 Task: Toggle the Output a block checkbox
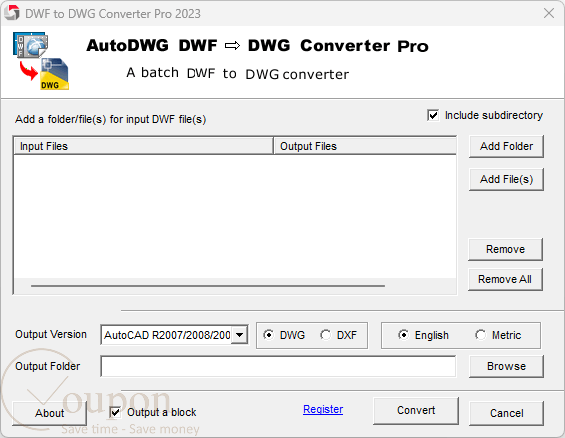pos(115,412)
